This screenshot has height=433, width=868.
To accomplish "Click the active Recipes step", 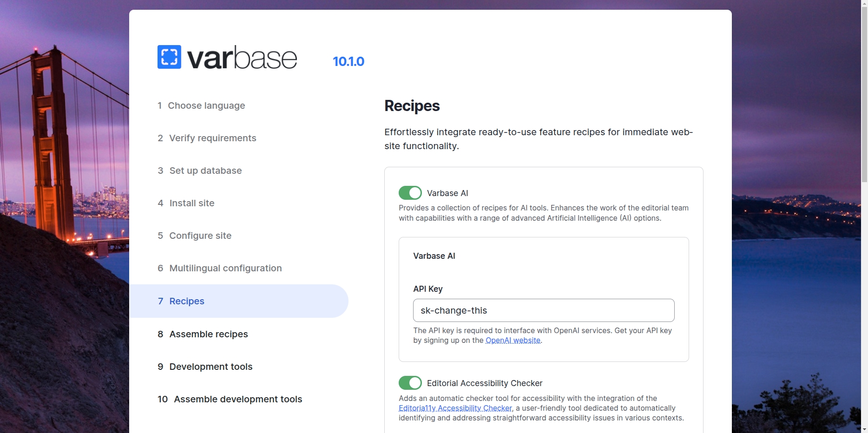I will coord(186,301).
